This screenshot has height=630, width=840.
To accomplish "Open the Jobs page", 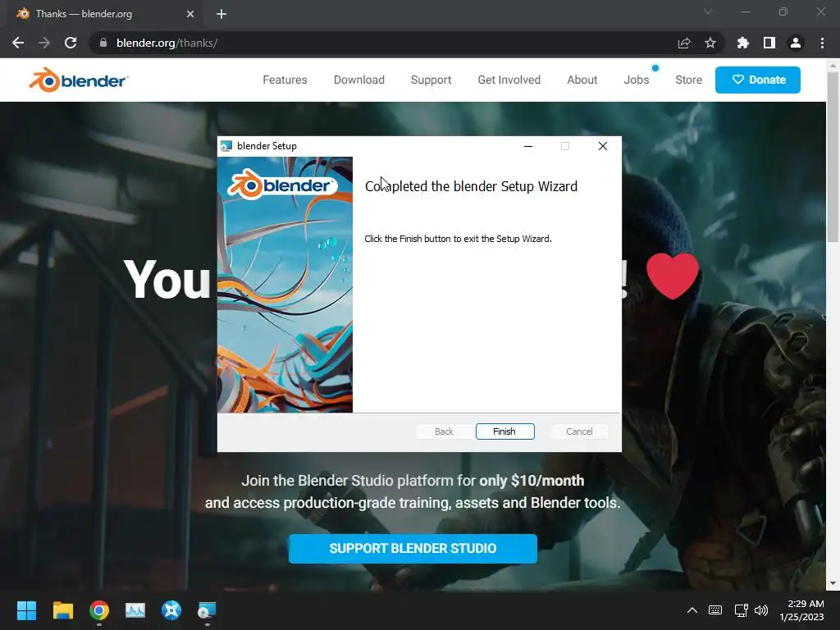I will [637, 80].
